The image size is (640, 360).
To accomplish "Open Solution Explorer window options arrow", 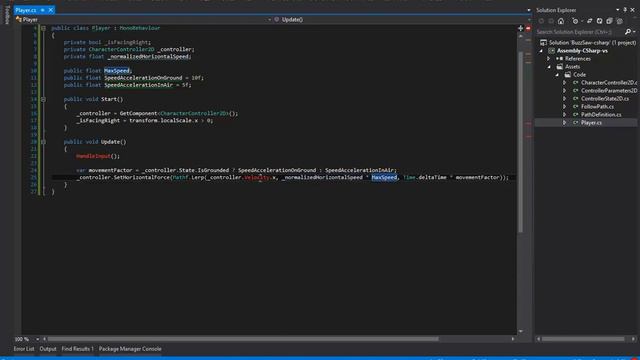I will tap(618, 10).
